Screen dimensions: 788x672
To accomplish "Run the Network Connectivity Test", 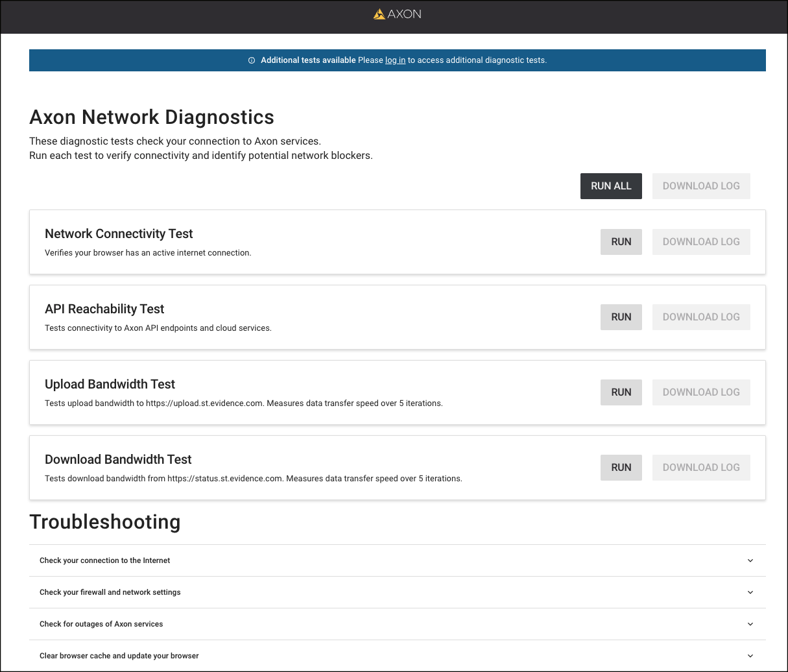I will click(x=621, y=242).
